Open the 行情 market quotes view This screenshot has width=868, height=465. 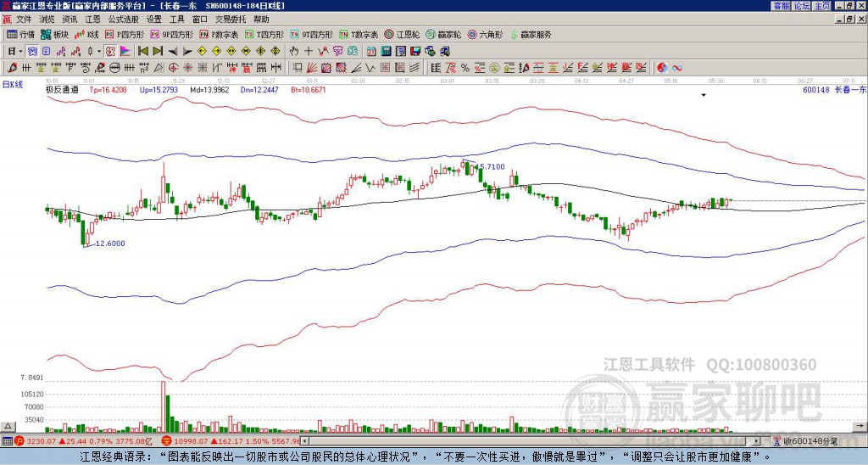(x=20, y=34)
